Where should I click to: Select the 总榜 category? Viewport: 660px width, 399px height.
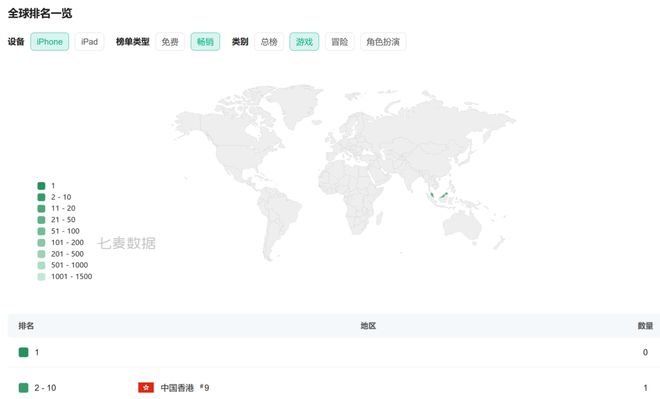tap(269, 42)
